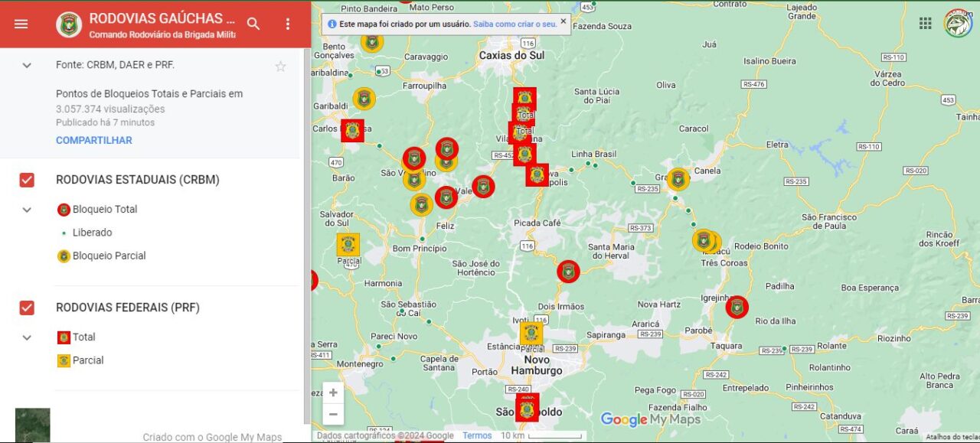Click the PRF partial marker at Novo Hamburgo
This screenshot has width=980, height=443.
pyautogui.click(x=531, y=334)
